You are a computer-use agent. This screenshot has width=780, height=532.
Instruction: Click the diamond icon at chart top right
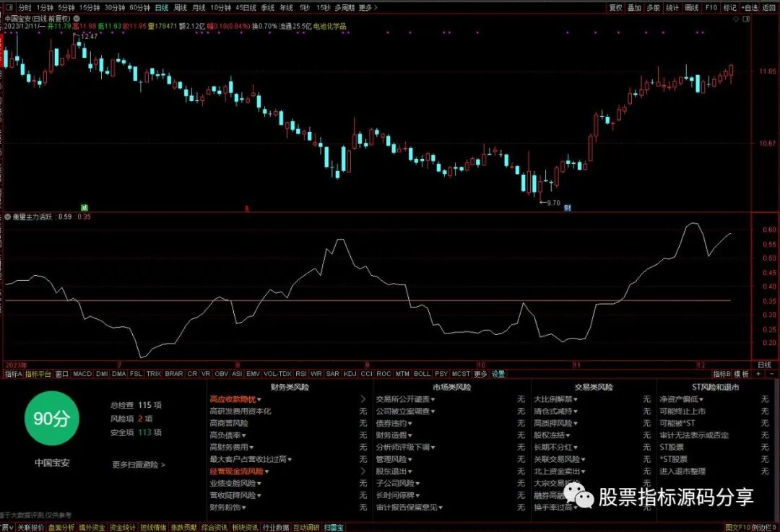736,19
